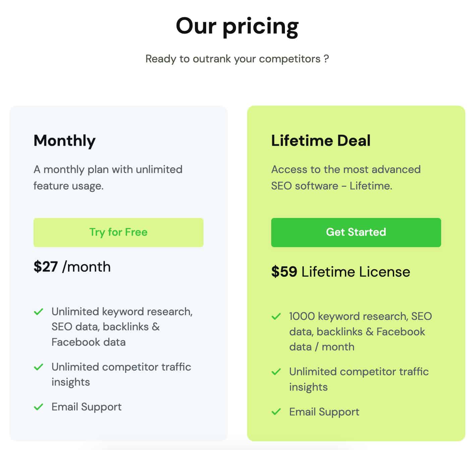Click checkmark next to Lifetime Unlimited competitor traffic

click(276, 372)
